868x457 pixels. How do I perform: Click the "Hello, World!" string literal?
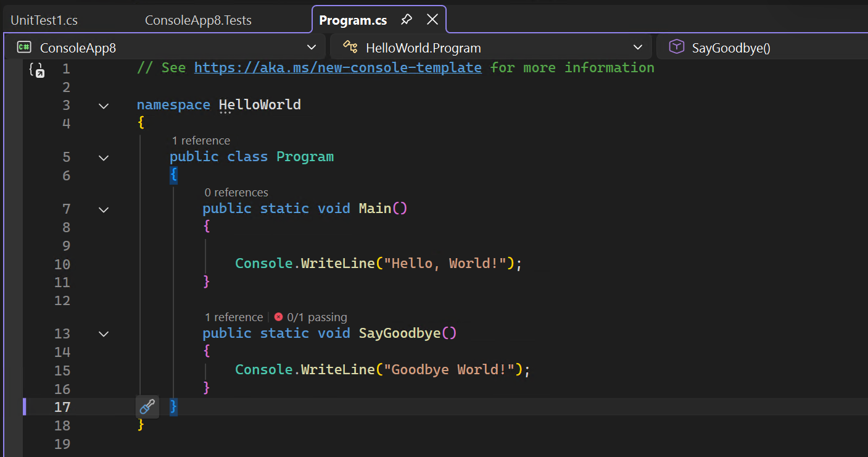pyautogui.click(x=449, y=263)
